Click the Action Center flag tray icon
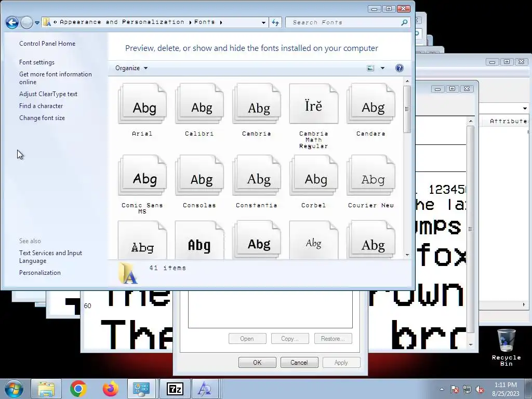The width and height of the screenshot is (532, 399). 454,389
